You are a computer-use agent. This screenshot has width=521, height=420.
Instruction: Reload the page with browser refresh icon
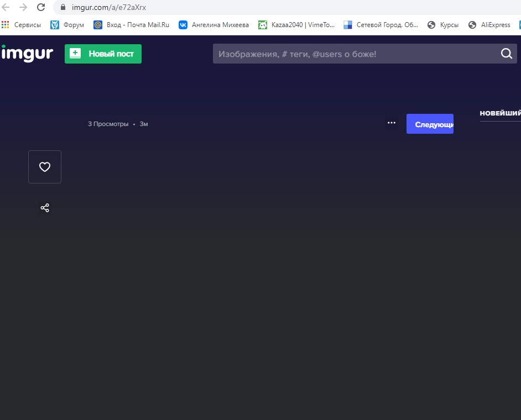[41, 7]
